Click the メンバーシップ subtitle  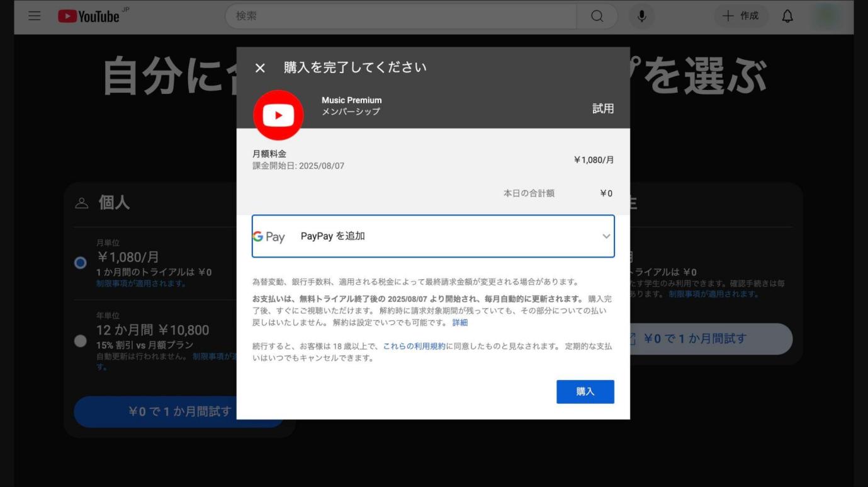click(x=351, y=112)
